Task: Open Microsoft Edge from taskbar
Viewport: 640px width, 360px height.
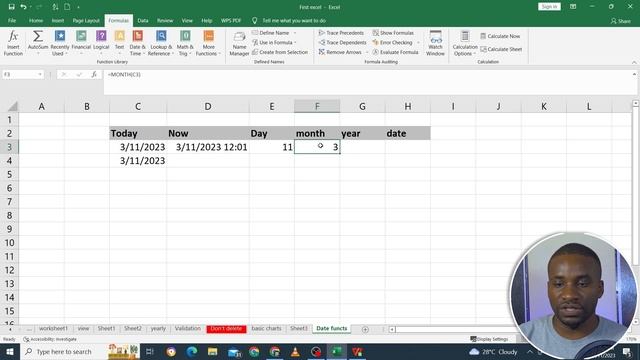Action: coord(191,351)
